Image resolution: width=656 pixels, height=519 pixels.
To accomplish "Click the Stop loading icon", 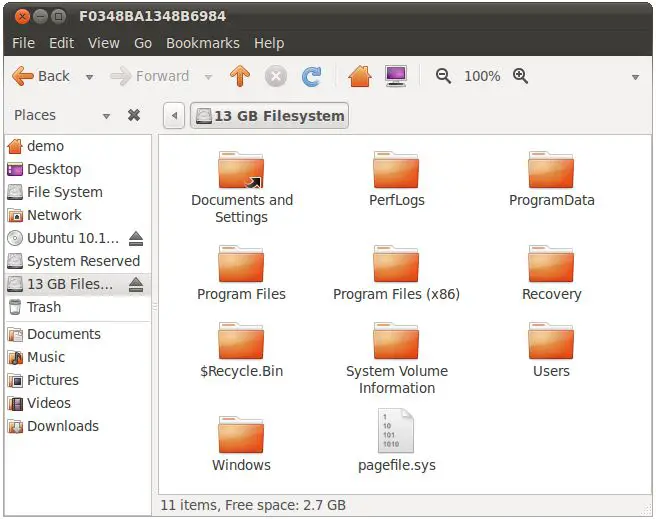I will point(276,76).
